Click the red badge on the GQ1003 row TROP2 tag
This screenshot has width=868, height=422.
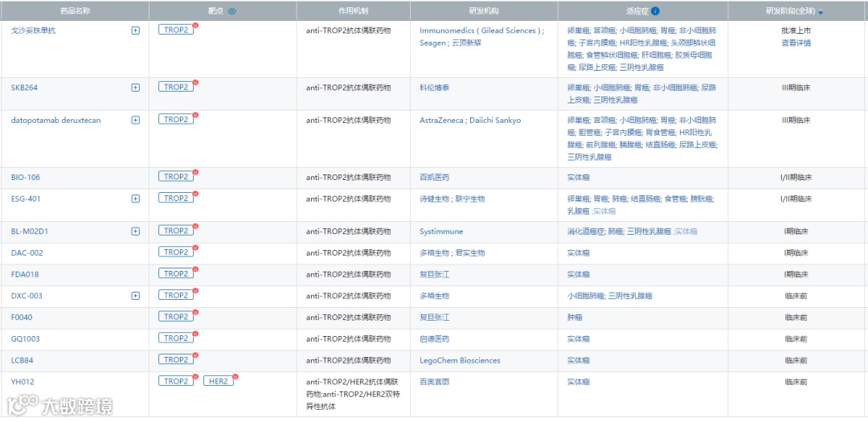click(x=194, y=334)
